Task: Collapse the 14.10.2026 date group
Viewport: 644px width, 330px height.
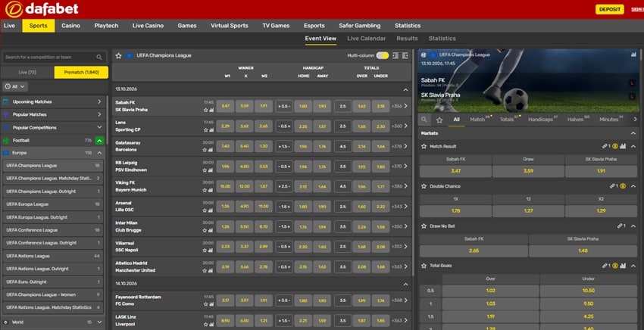Action: tap(406, 284)
